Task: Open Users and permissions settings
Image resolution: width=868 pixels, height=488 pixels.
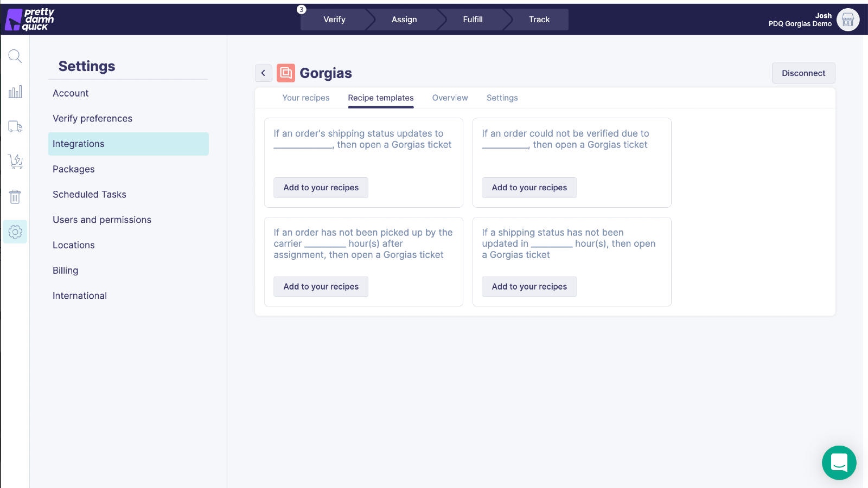Action: pyautogui.click(x=102, y=220)
